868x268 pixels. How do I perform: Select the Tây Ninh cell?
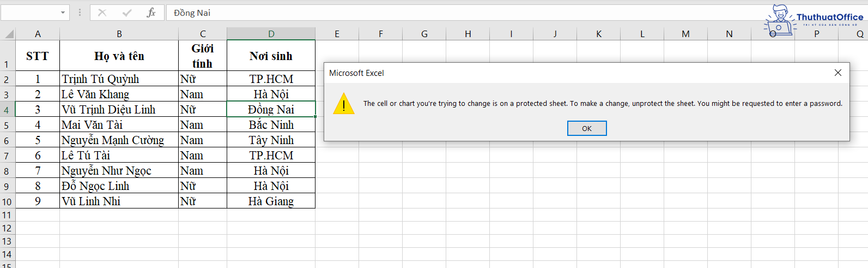[x=271, y=140]
